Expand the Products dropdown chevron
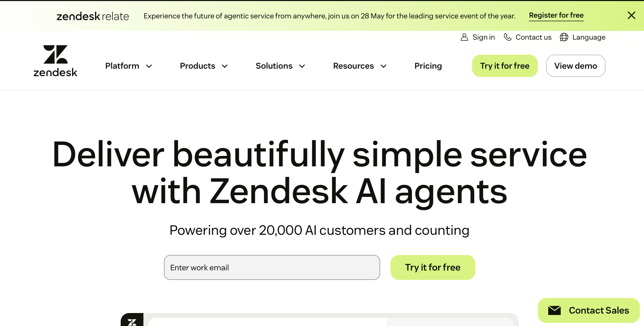This screenshot has width=644, height=326. (x=225, y=66)
